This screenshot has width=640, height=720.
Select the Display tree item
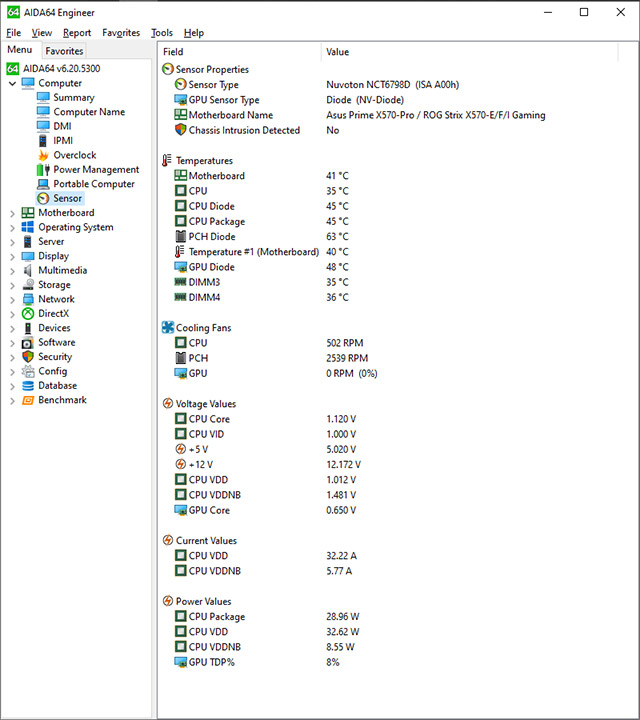[x=53, y=256]
